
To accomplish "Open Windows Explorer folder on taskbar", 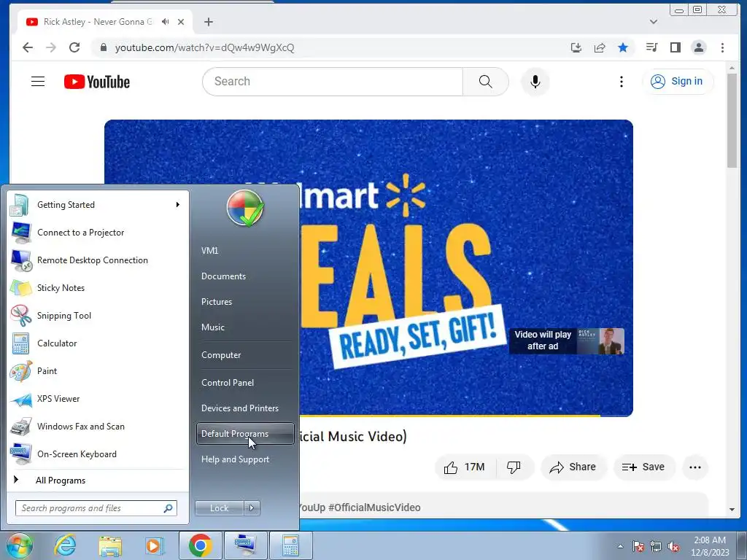I will pyautogui.click(x=110, y=545).
